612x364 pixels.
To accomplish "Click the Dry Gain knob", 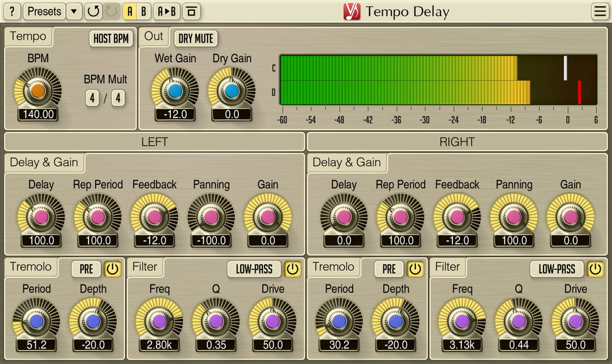I will coord(232,91).
